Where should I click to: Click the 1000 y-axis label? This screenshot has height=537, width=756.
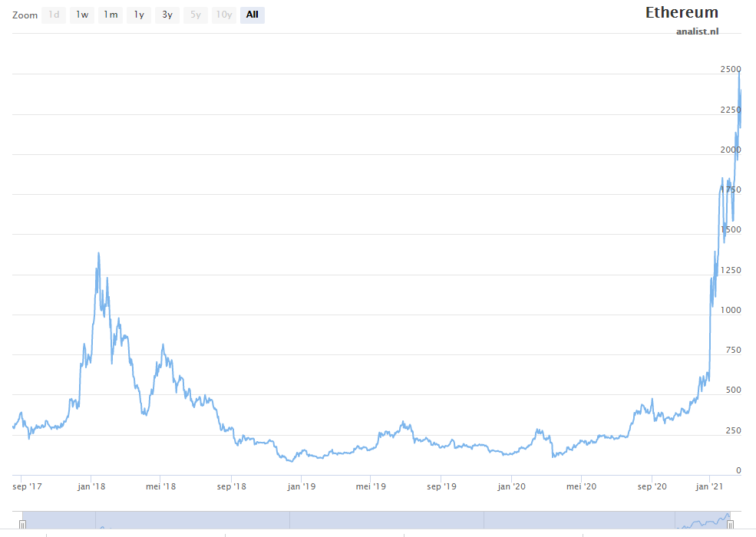[731, 310]
